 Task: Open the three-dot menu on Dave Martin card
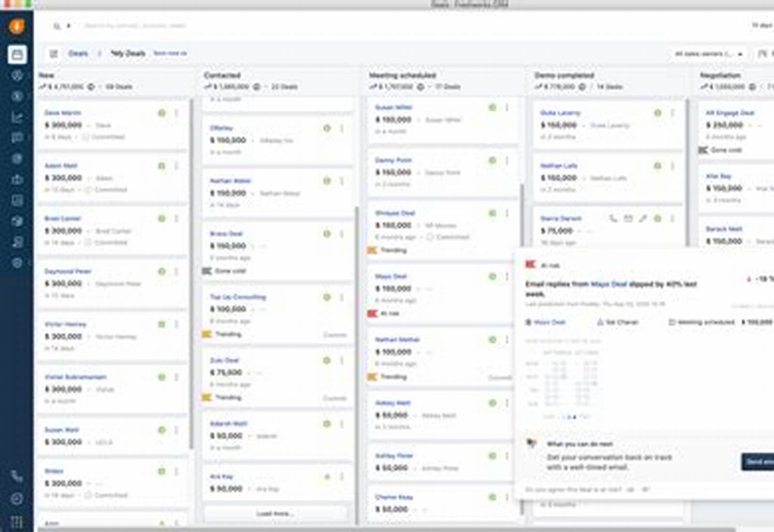(177, 113)
